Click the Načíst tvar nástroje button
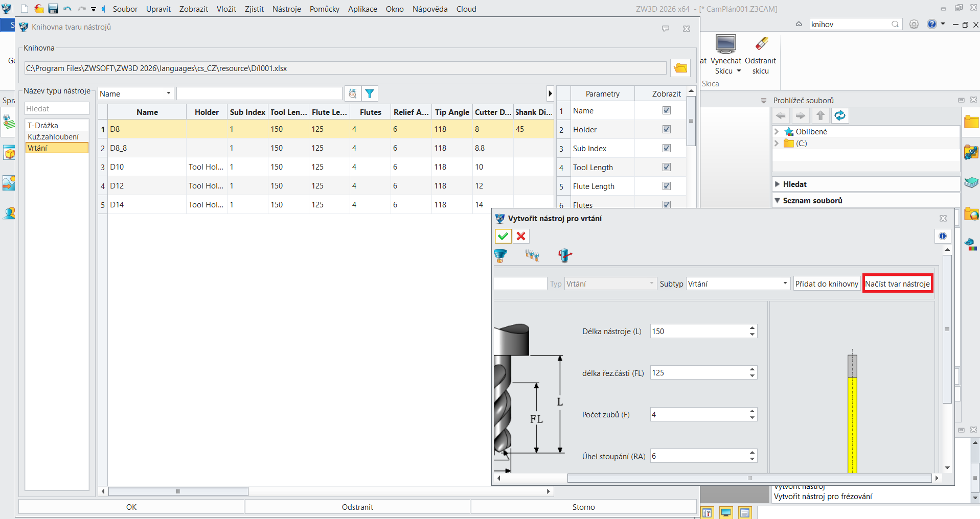Screen dimensions: 980x519 (898, 284)
